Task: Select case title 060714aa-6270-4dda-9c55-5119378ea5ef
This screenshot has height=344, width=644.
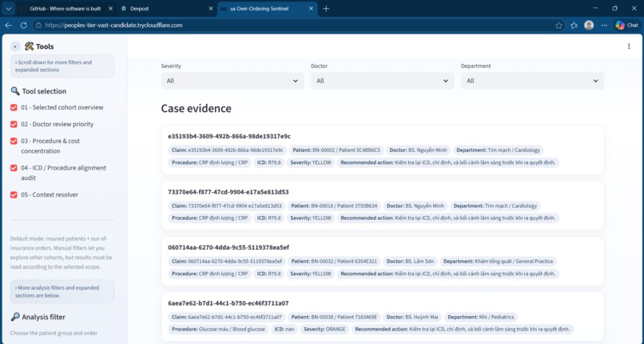Action: tap(229, 247)
